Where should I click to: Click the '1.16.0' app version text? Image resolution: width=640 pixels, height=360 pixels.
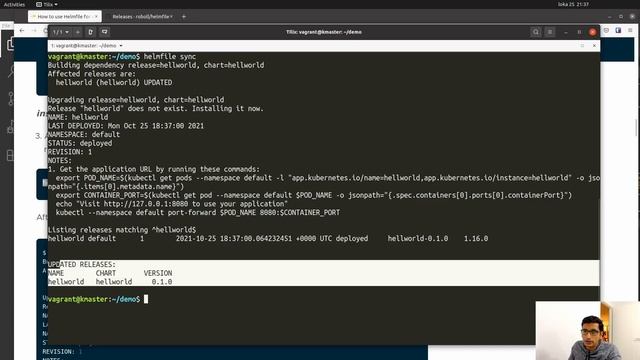(476, 238)
